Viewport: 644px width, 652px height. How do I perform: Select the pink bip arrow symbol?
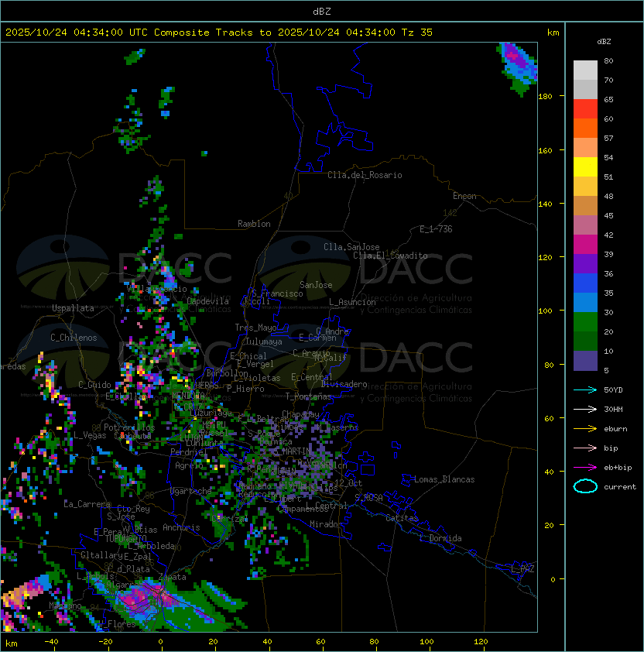coord(585,448)
